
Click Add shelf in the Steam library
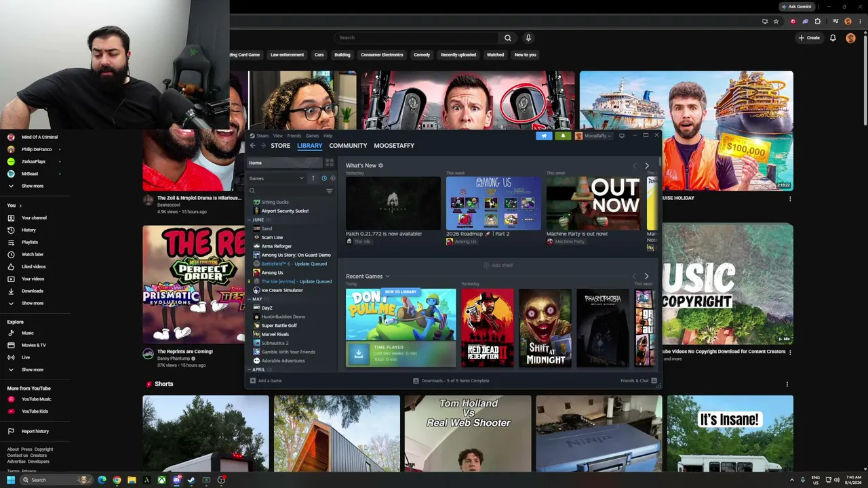pos(498,266)
